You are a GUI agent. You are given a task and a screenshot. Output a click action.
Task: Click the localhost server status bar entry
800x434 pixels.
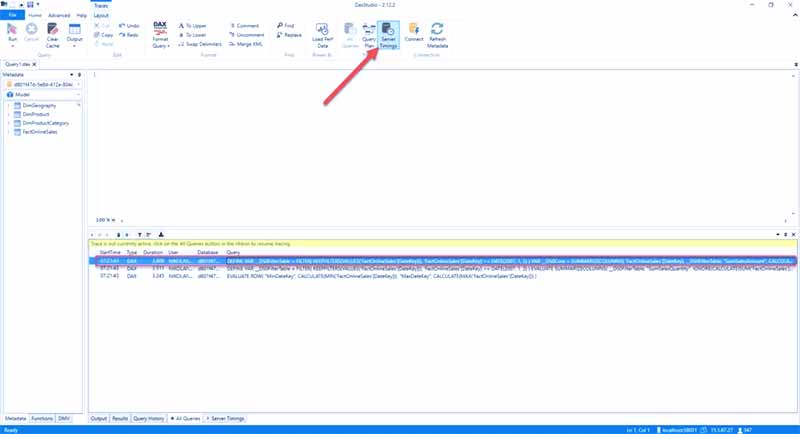pyautogui.click(x=677, y=430)
